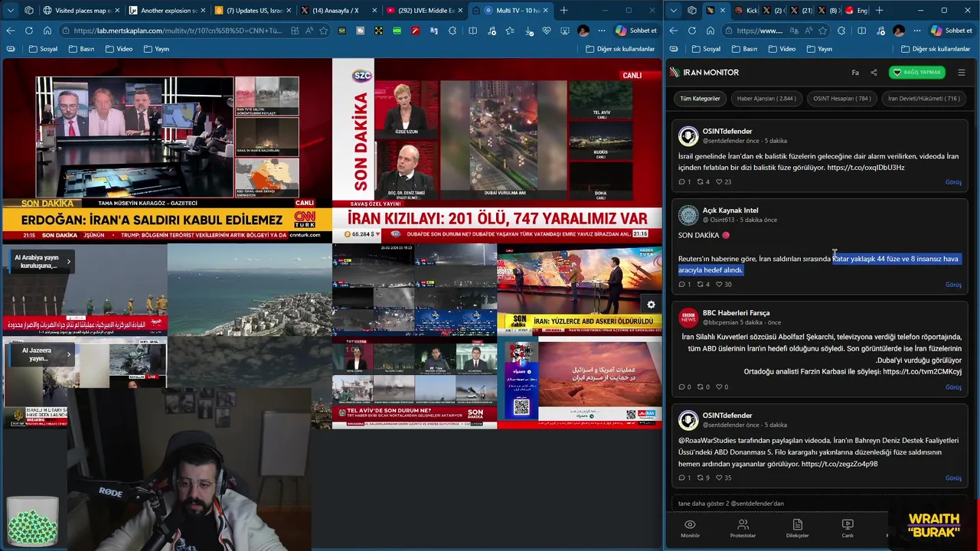980x551 pixels.
Task: Open OSINTdefender profile avatar in first post
Action: (x=688, y=135)
